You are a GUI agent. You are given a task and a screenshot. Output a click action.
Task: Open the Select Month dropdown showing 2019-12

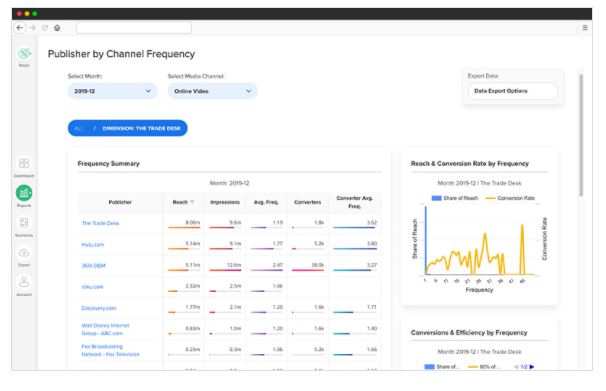click(x=112, y=91)
